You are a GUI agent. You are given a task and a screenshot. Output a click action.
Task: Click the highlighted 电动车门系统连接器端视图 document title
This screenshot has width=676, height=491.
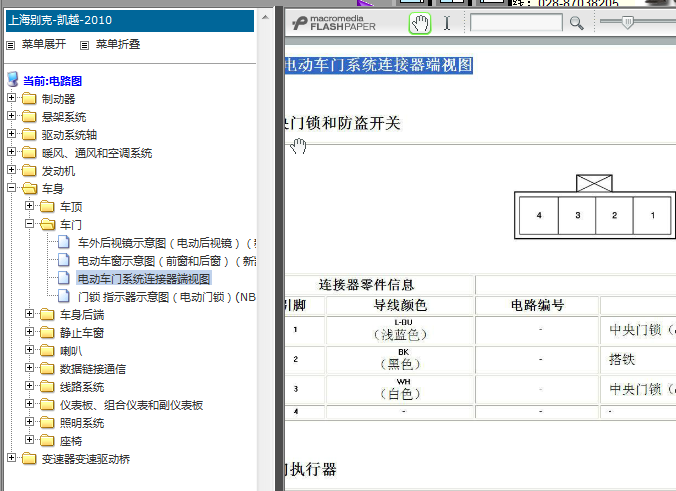pos(379,65)
